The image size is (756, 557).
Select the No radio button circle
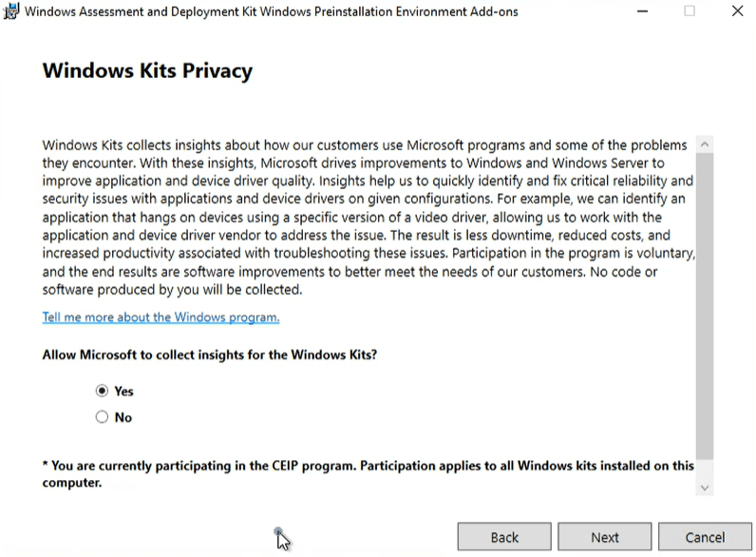tap(102, 417)
